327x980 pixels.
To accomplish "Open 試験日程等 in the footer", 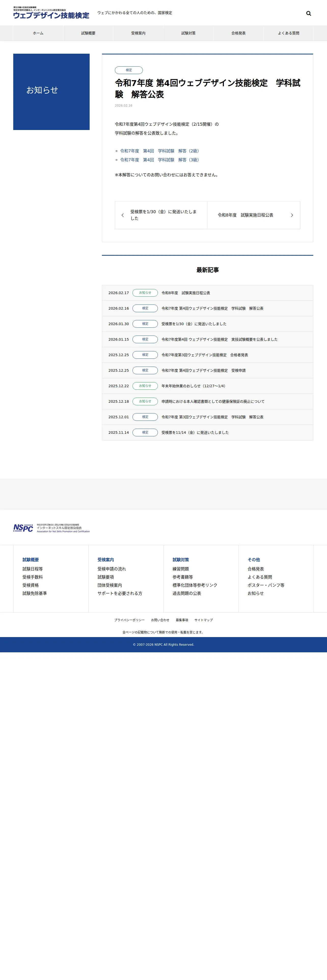I will click(x=32, y=569).
